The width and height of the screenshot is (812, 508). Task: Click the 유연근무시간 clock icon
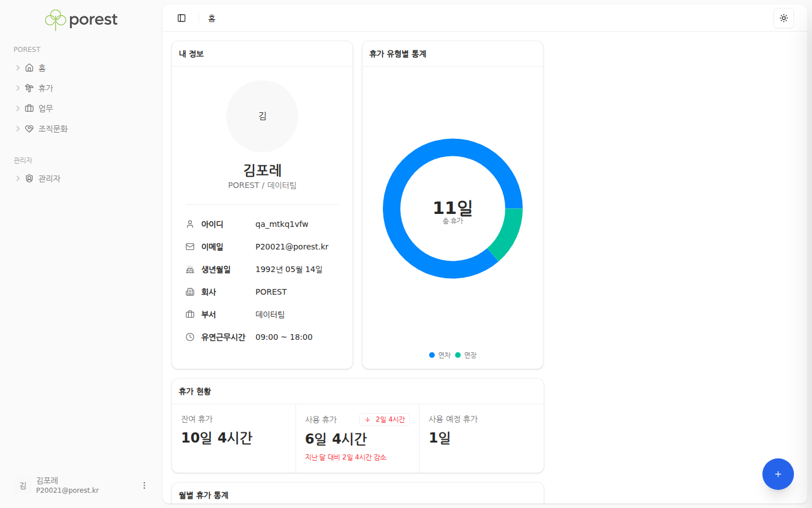tap(190, 337)
